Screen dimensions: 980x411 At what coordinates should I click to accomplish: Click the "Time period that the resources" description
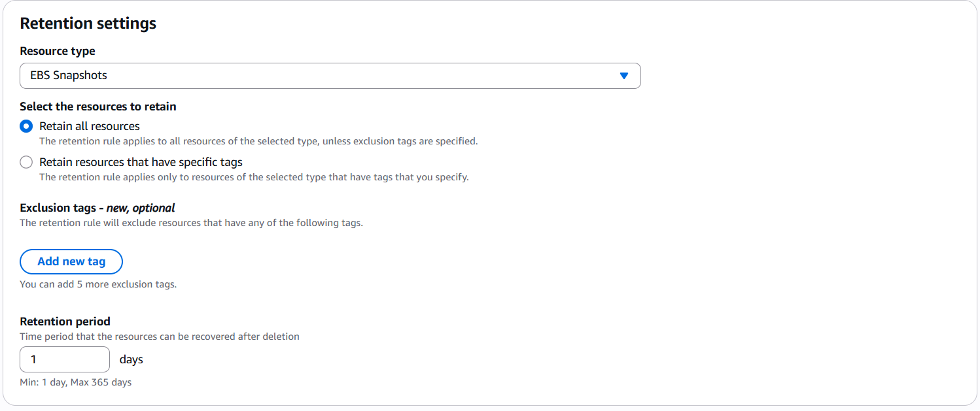coord(159,337)
